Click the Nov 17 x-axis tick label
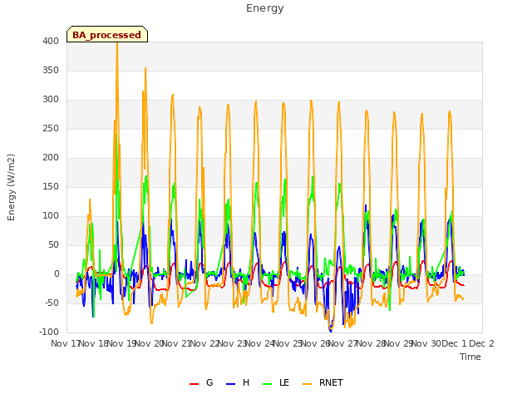Image resolution: width=532 pixels, height=399 pixels. pos(65,343)
